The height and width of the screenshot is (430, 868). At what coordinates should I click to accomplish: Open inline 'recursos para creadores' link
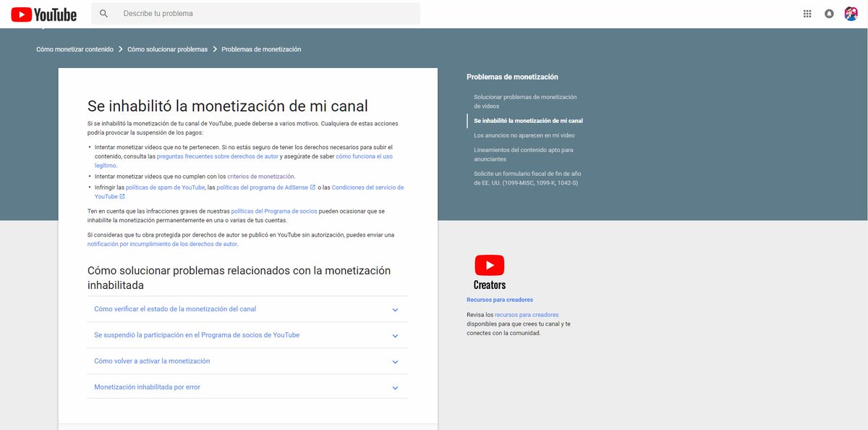tap(527, 315)
